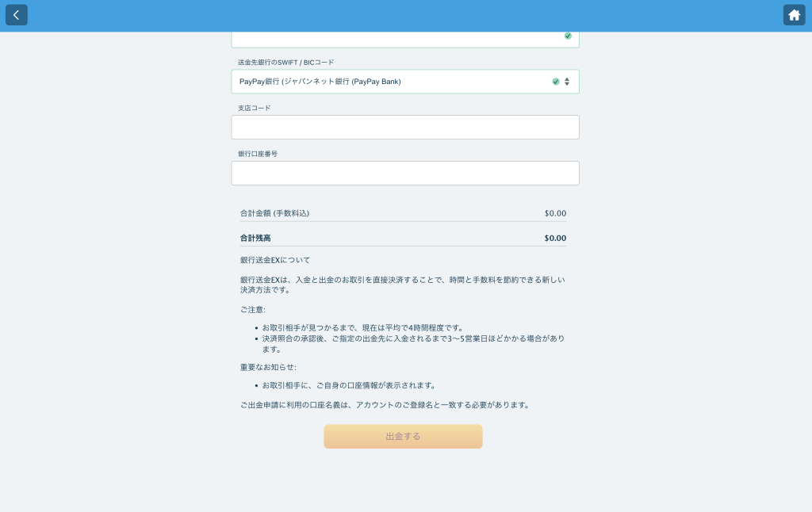Viewport: 812px width, 512px height.
Task: Click the 銀行送金EXについて heading
Action: (275, 260)
